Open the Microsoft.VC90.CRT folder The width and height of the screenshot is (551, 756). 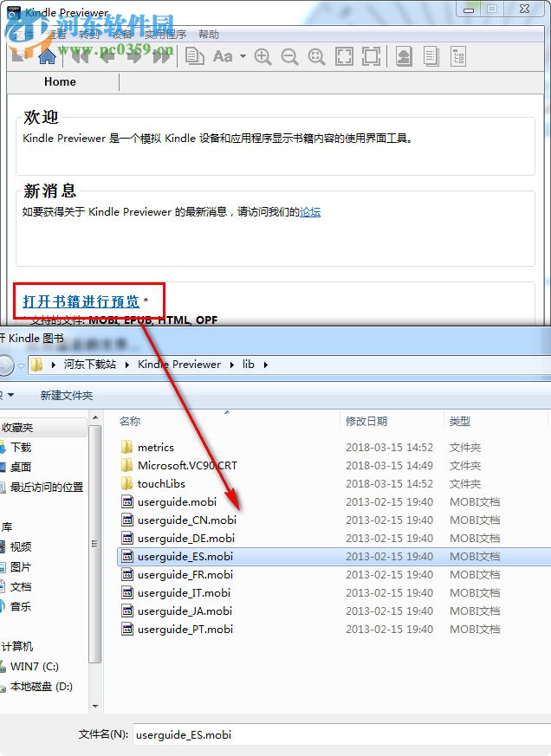pos(187,466)
